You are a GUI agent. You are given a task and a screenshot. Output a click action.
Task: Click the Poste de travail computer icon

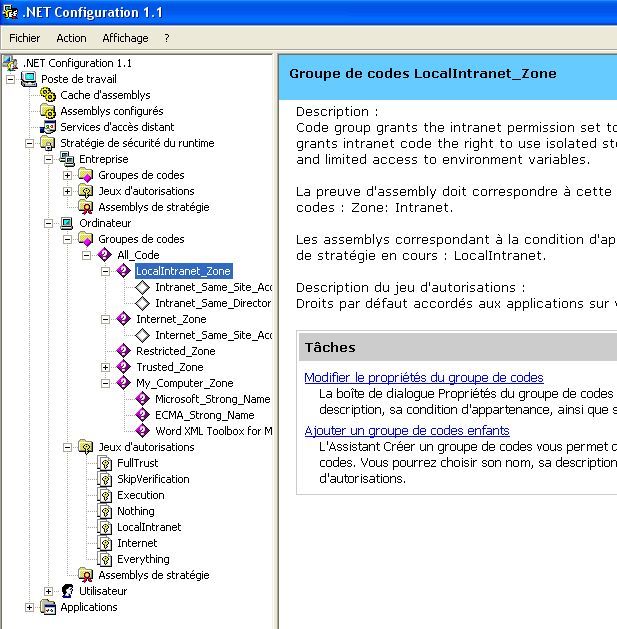(28, 79)
